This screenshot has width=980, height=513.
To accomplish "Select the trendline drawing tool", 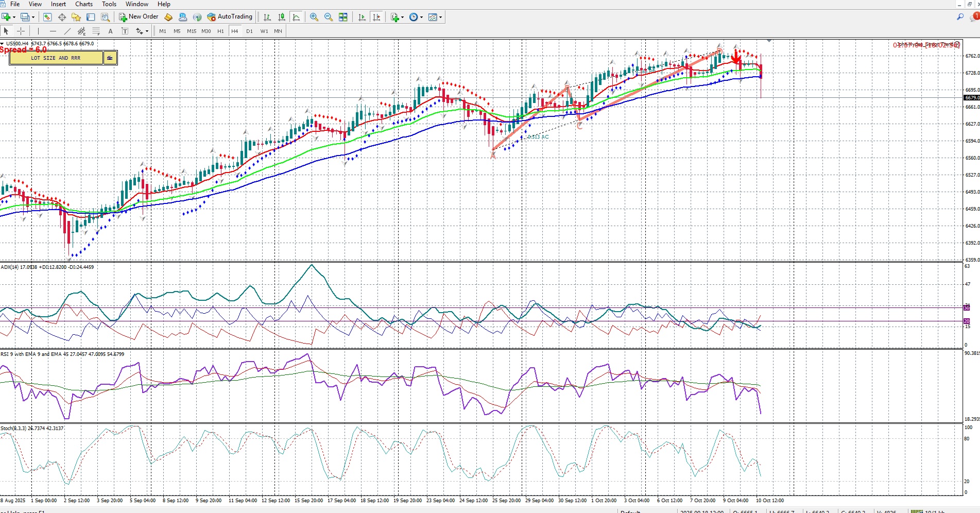I will coord(67,31).
